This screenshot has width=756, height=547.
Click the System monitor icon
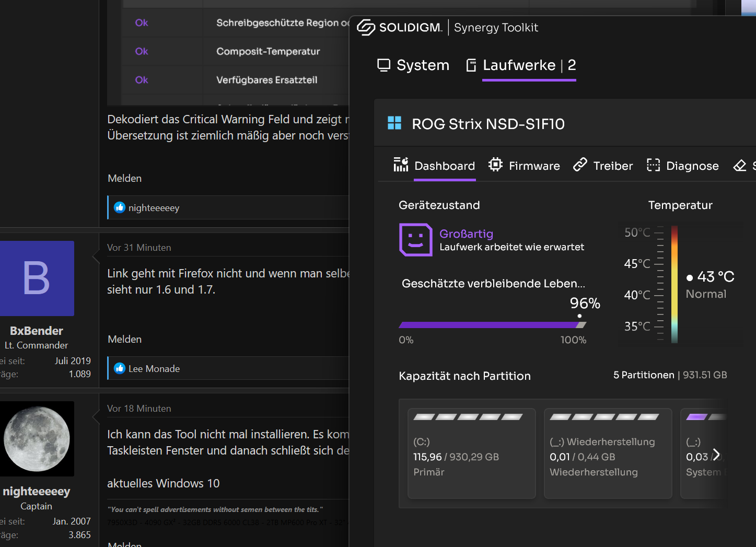coord(384,65)
